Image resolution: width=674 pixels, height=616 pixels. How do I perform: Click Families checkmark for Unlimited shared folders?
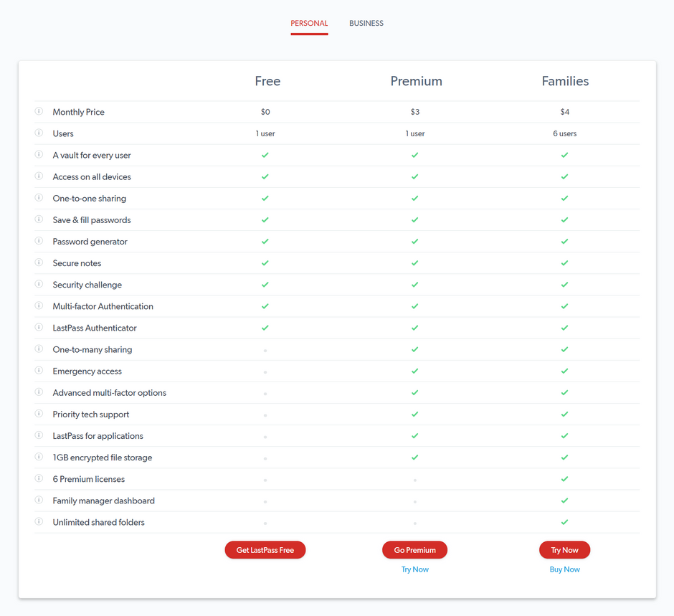[565, 522]
